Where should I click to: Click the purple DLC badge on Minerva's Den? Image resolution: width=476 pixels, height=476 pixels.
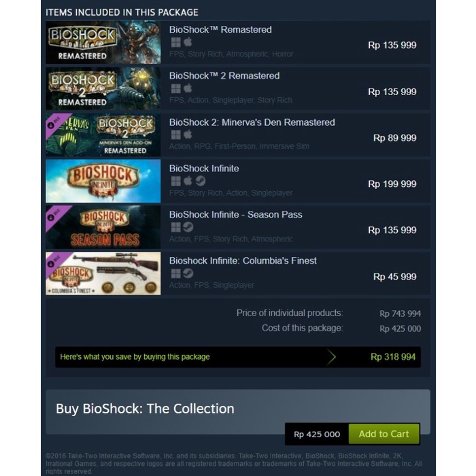click(56, 122)
